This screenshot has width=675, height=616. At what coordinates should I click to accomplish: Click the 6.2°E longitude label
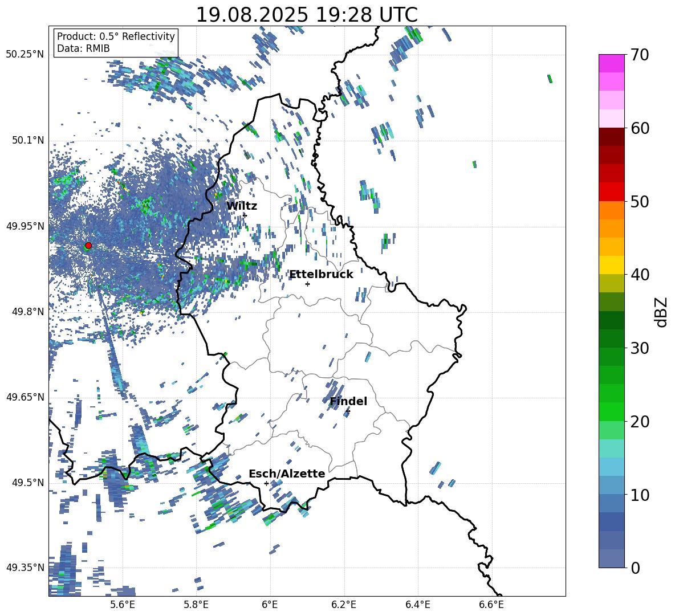pyautogui.click(x=344, y=605)
